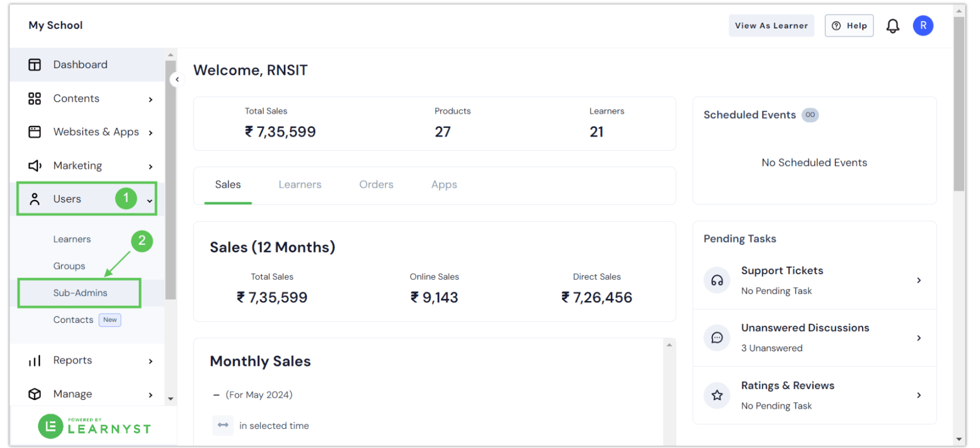The height and width of the screenshot is (448, 980).
Task: Click the View As Learner button
Action: (771, 26)
